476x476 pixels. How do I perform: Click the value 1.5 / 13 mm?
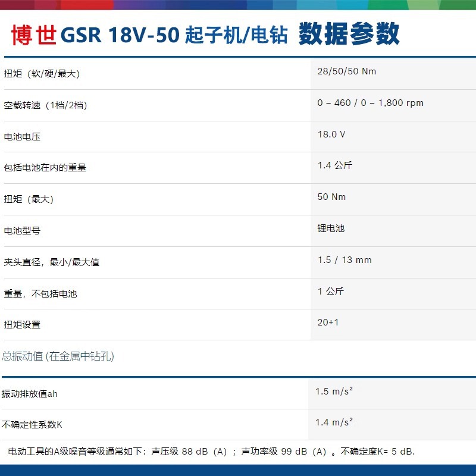pos(345,260)
